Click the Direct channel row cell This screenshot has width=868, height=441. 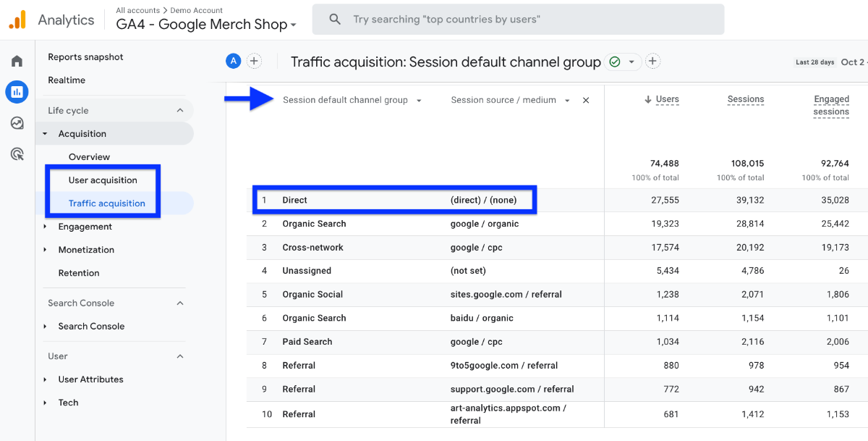(294, 201)
